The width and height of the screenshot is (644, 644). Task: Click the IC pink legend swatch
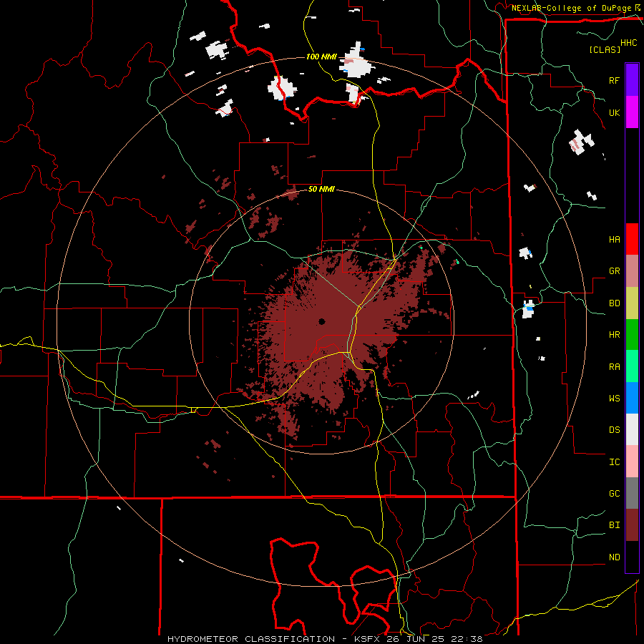632,462
